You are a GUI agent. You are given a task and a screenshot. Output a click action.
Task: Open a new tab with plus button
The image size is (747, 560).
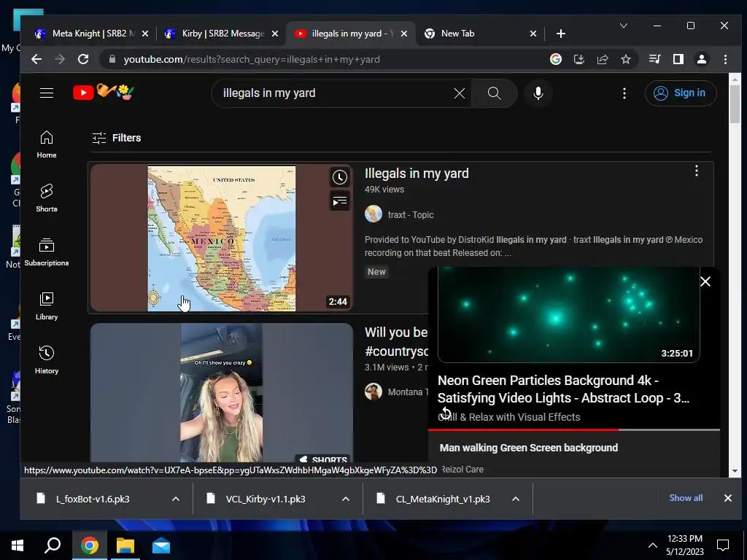(561, 34)
